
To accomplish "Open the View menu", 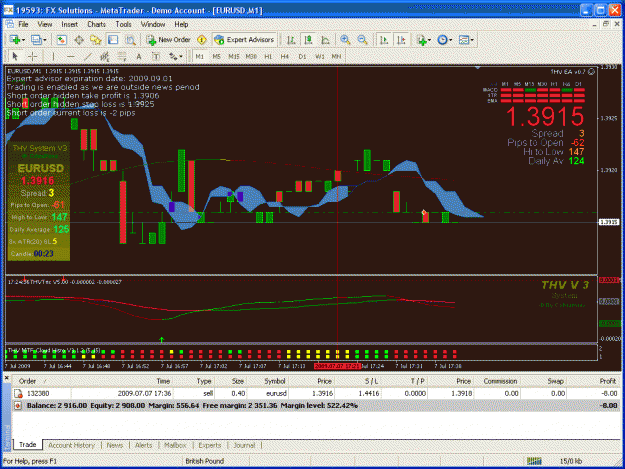I will click(45, 24).
